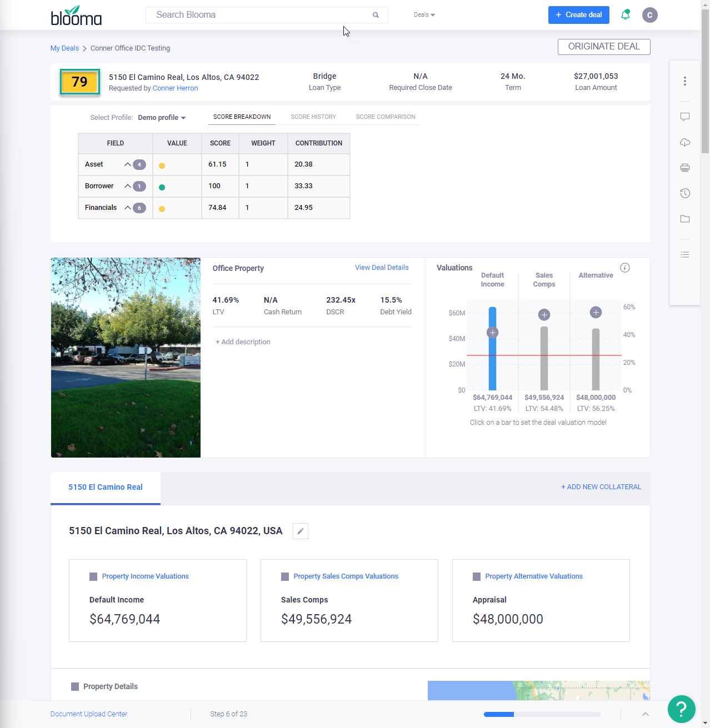Go to My Deals breadcrumb

coord(64,48)
